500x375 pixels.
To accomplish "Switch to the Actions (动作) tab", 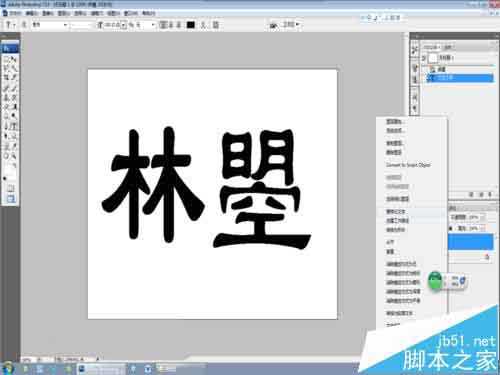I will pyautogui.click(x=448, y=47).
